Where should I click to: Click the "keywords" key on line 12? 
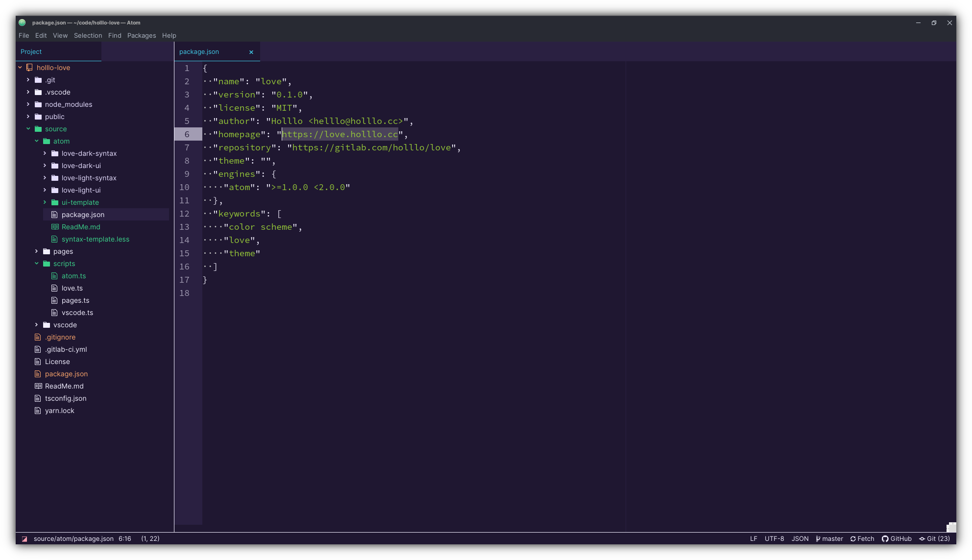tap(239, 214)
